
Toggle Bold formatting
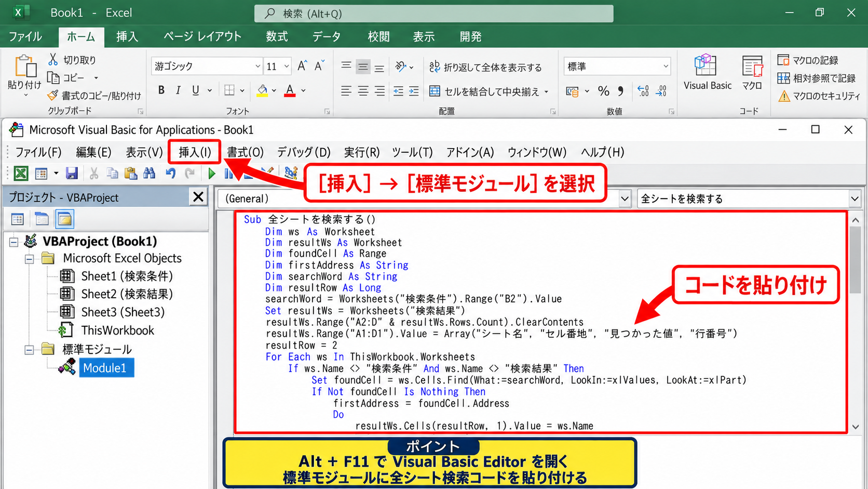(x=161, y=90)
